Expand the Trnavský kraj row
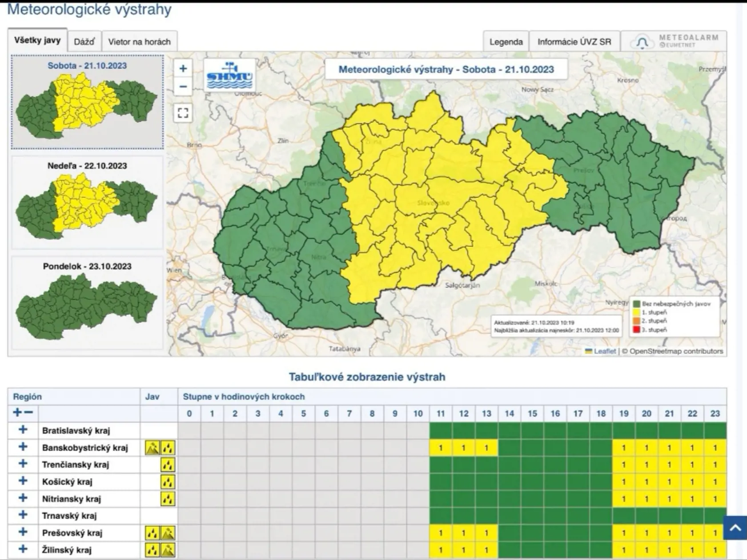The width and height of the screenshot is (747, 560). (23, 515)
